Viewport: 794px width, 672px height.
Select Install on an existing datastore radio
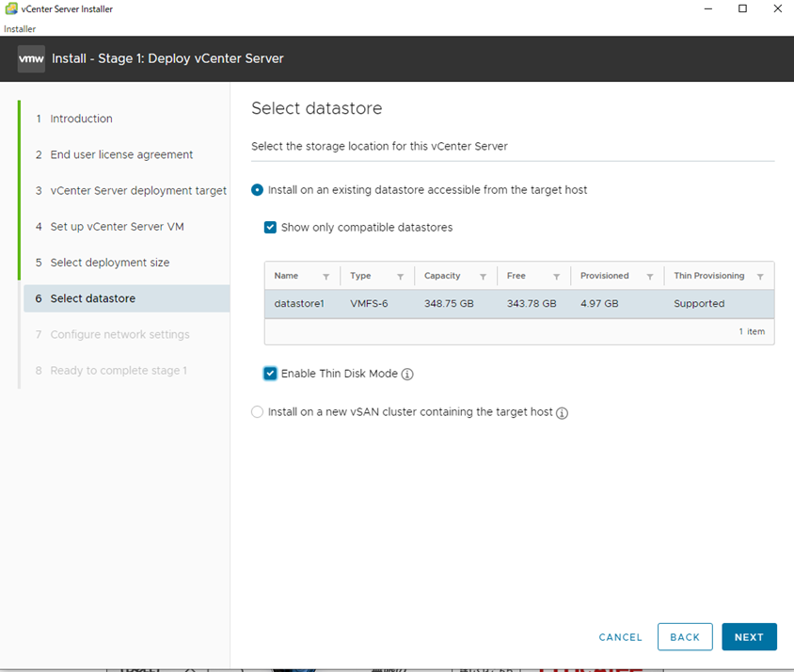pos(257,190)
